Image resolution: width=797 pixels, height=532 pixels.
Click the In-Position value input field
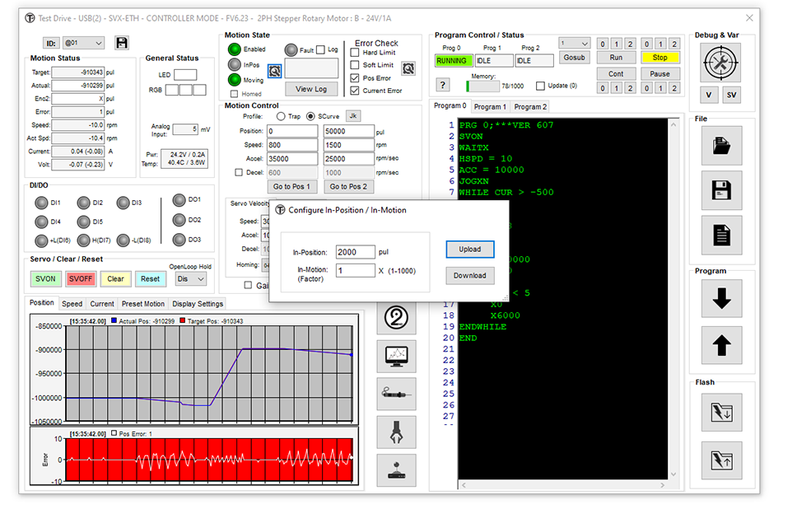[356, 252]
